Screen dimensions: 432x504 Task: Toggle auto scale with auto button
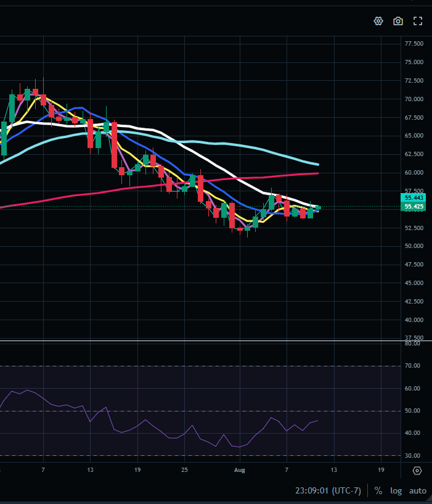point(418,491)
